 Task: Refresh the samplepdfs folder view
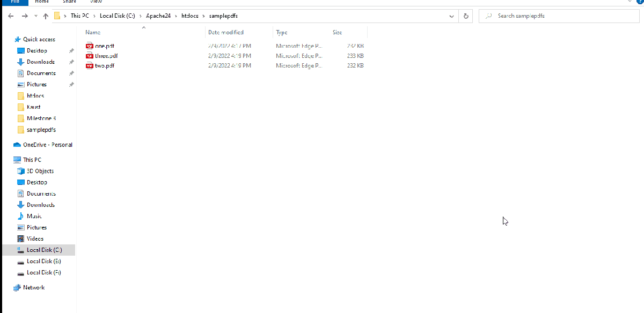pyautogui.click(x=466, y=16)
